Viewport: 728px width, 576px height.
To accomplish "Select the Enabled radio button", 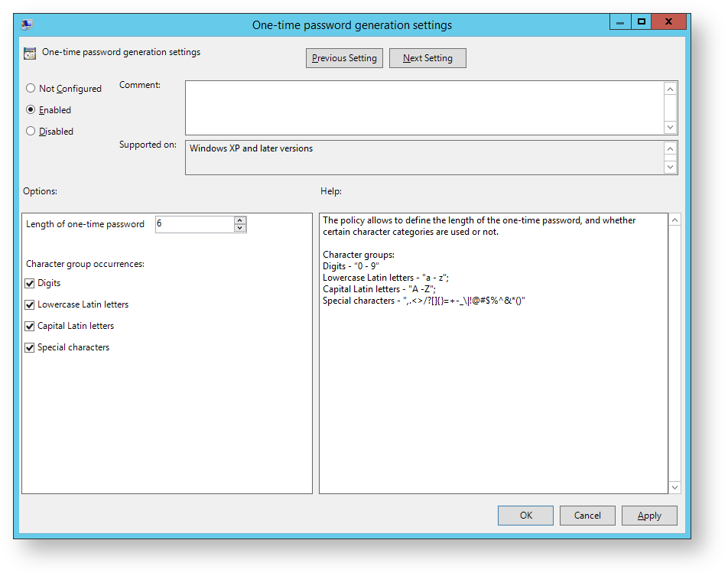I will 31,110.
